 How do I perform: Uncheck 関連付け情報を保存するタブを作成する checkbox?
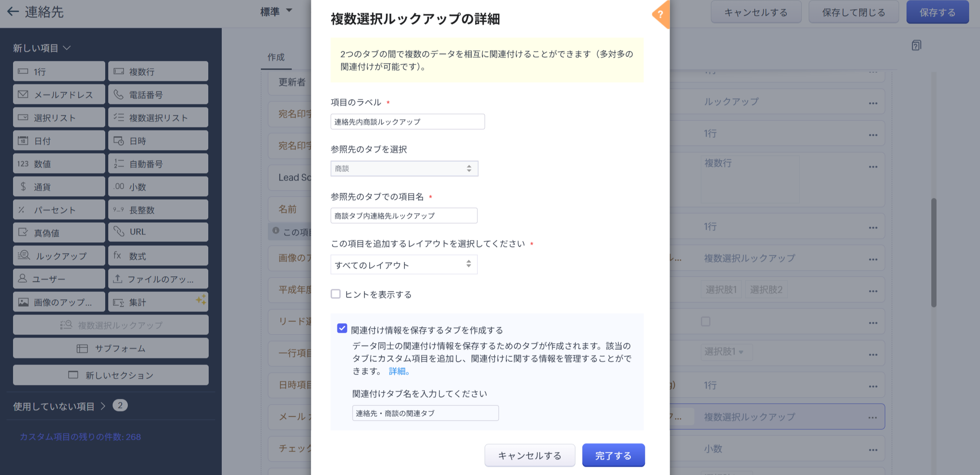[342, 328]
